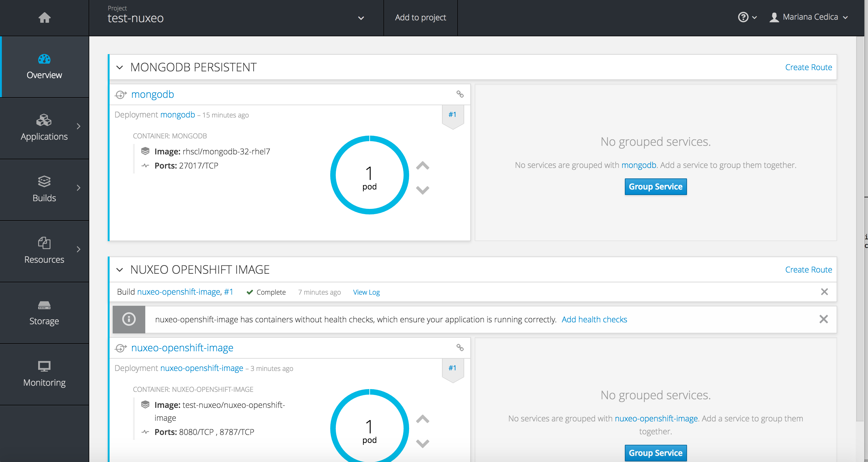Click the page vertical scrollbar

coord(860,229)
